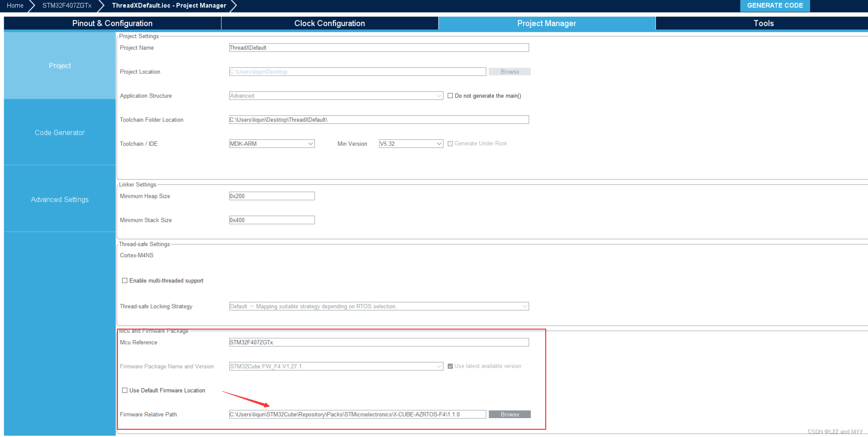The width and height of the screenshot is (868, 437).
Task: Expand the Toolchain / IDE dropdown
Action: point(272,144)
